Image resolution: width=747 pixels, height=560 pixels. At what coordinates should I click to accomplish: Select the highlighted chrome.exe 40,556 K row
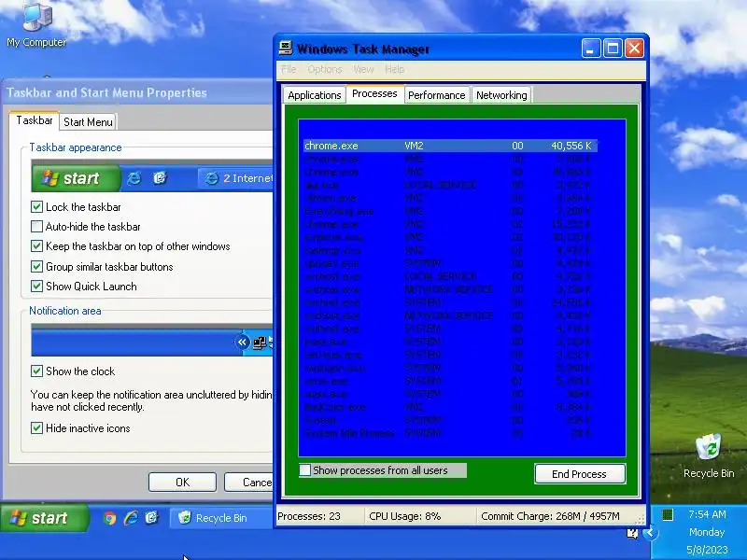click(450, 146)
